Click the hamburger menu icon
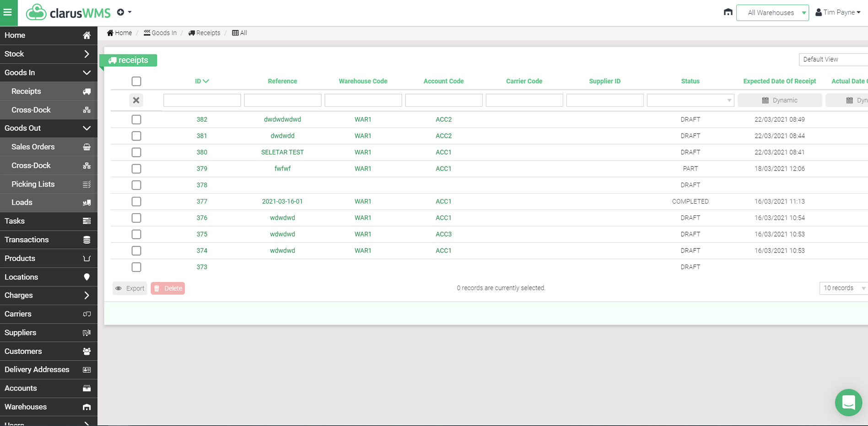Viewport: 868px width, 426px height. (x=8, y=12)
